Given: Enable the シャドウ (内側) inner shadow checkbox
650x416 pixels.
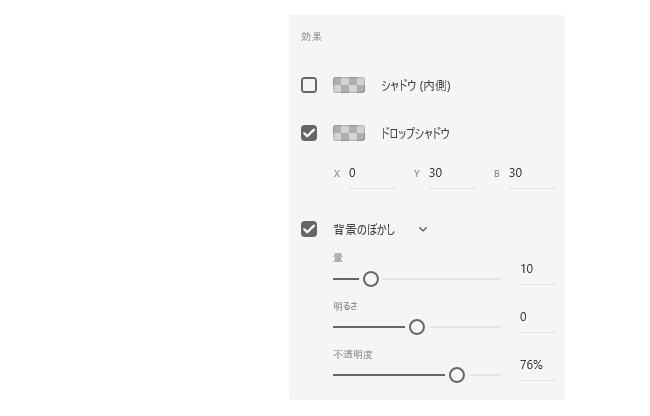Looking at the screenshot, I should pos(309,85).
